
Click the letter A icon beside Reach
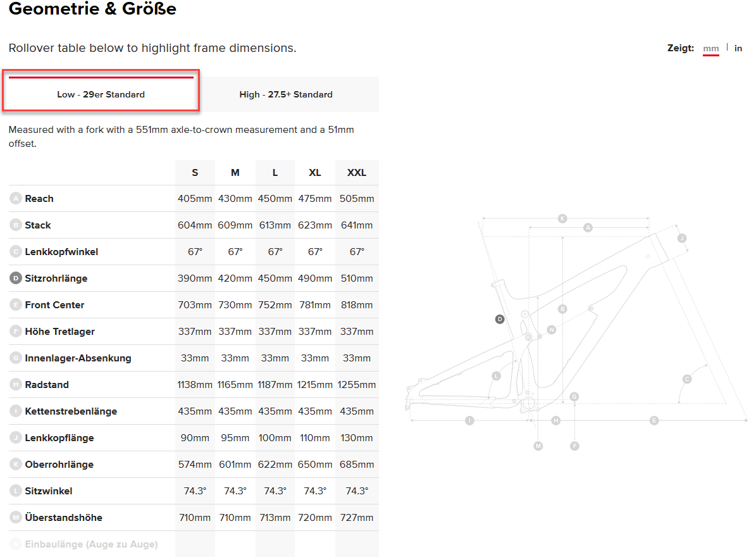point(16,199)
